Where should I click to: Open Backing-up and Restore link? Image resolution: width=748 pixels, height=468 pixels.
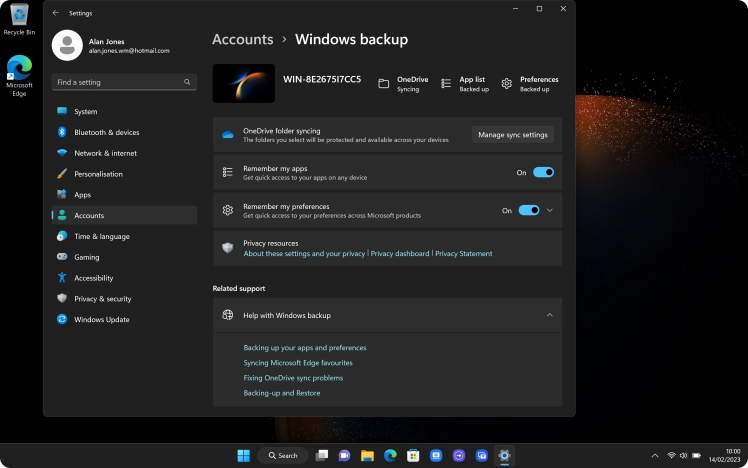pyautogui.click(x=282, y=393)
